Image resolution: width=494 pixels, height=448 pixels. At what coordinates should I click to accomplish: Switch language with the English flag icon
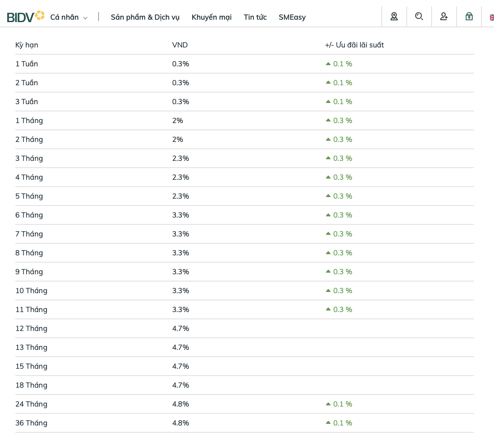(x=492, y=17)
